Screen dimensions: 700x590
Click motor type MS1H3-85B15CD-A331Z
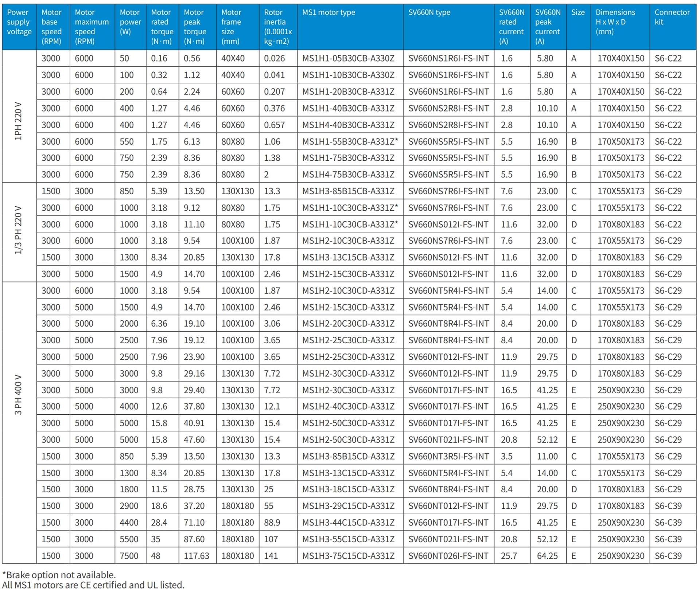coord(348,456)
